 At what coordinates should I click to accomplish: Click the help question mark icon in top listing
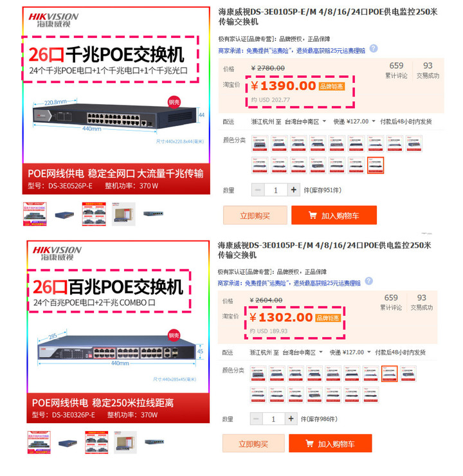[x=374, y=49]
